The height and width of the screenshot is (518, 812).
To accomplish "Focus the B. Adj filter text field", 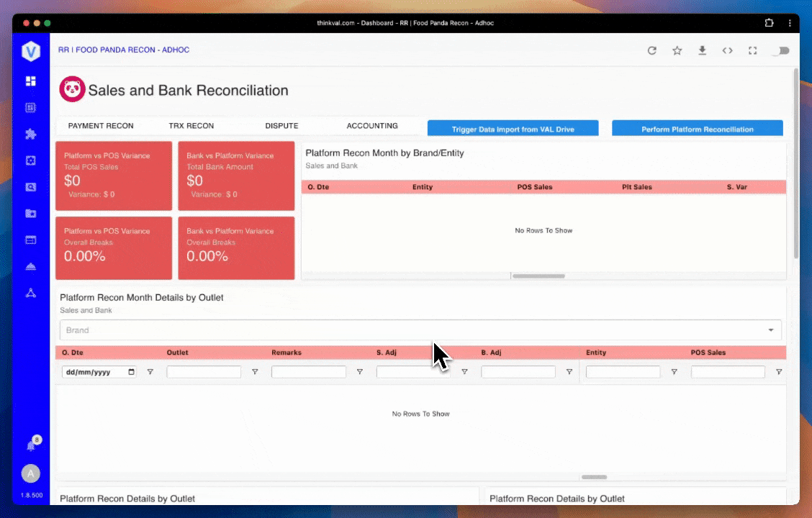I will (518, 371).
